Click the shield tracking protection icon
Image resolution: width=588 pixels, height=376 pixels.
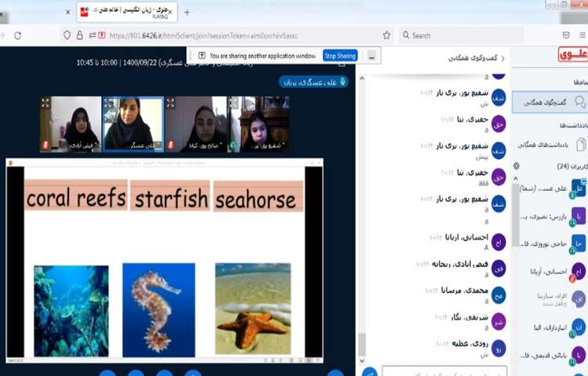pyautogui.click(x=67, y=35)
